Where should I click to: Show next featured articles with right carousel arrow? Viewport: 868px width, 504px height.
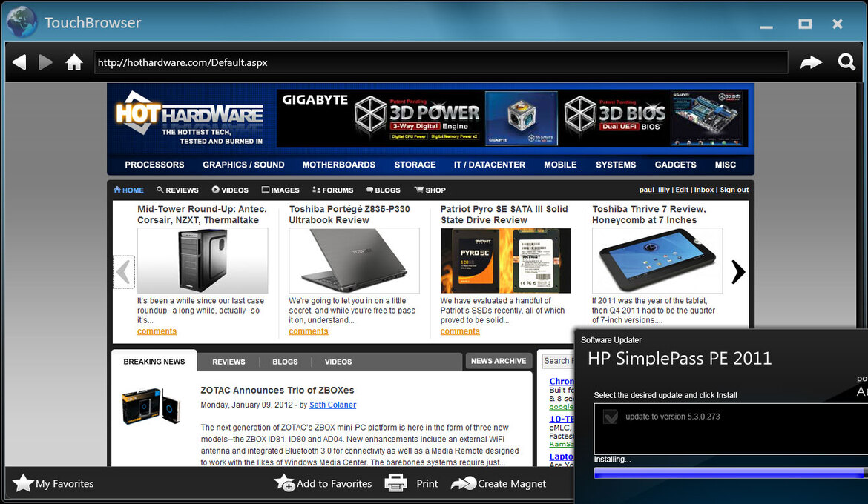[738, 271]
